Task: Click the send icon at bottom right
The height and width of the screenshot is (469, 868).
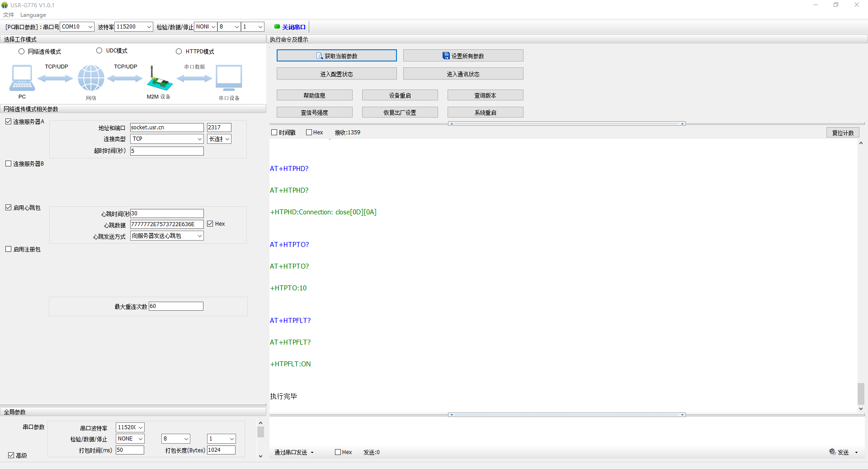Action: pyautogui.click(x=832, y=452)
